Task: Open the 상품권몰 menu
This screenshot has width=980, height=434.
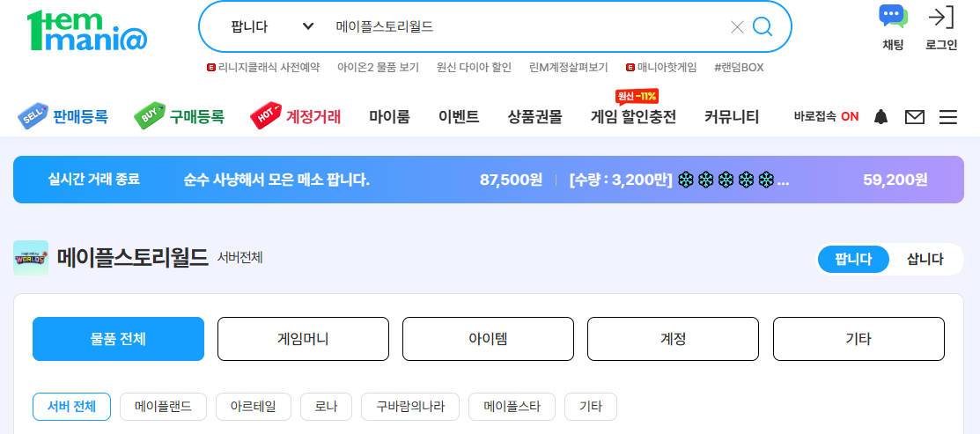Action: click(x=535, y=117)
